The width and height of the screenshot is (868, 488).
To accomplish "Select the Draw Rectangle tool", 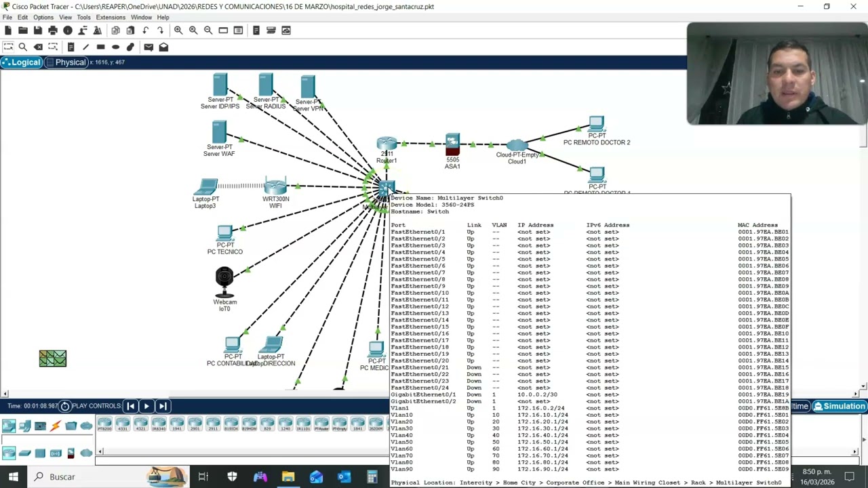I will 100,47.
